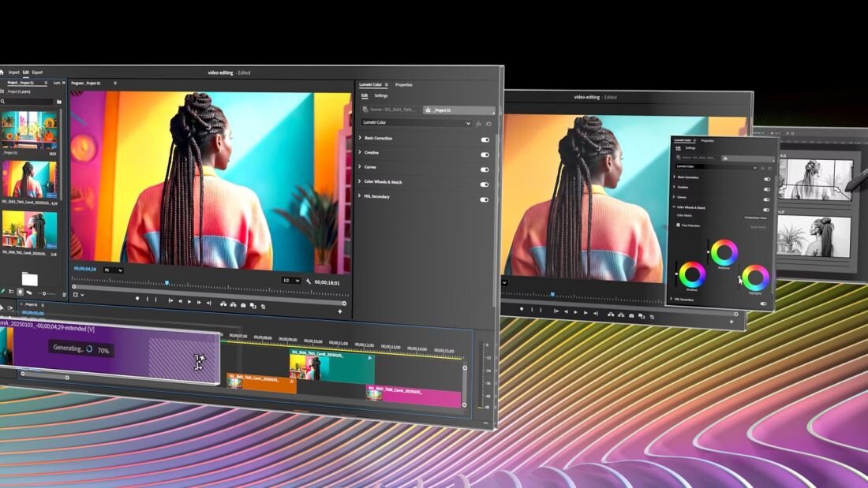Image resolution: width=868 pixels, height=488 pixels.
Task: Select the Edit sub-tab in Lumetri Color
Action: point(365,95)
